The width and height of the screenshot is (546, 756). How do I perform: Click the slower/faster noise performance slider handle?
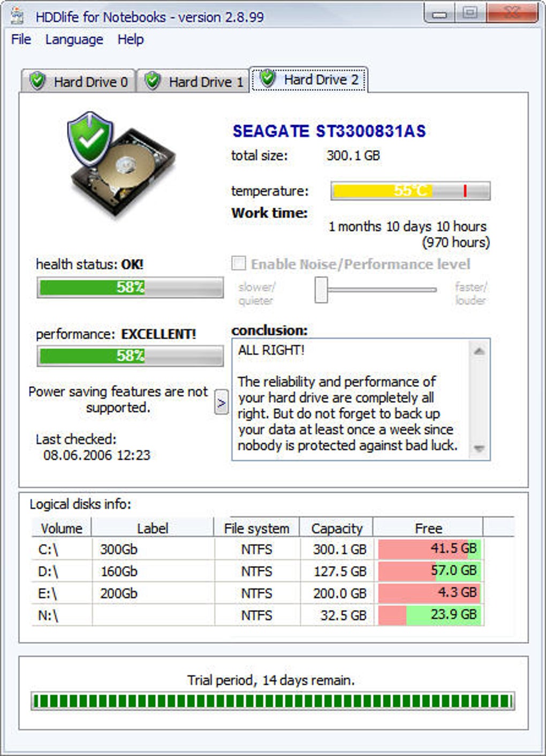pyautogui.click(x=321, y=289)
